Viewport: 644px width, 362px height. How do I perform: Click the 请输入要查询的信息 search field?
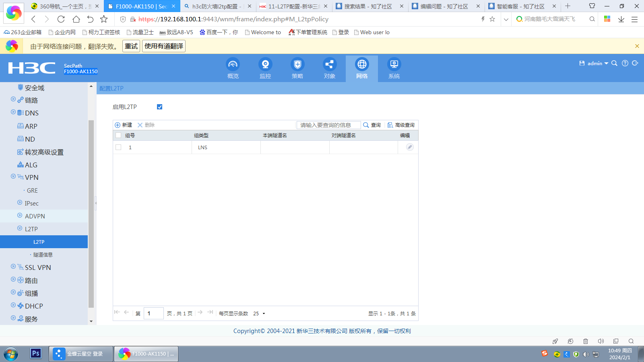pyautogui.click(x=328, y=125)
